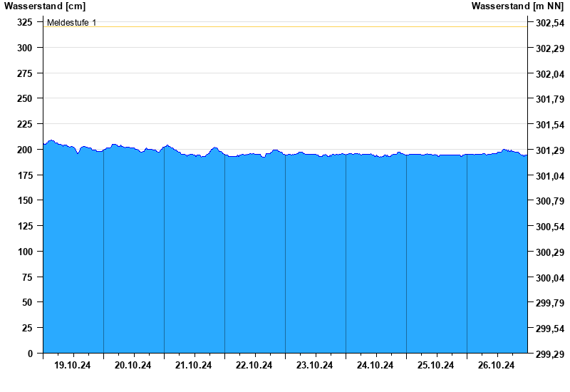
Task: Select the 301,29 tick on the right axis
Action: 549,150
